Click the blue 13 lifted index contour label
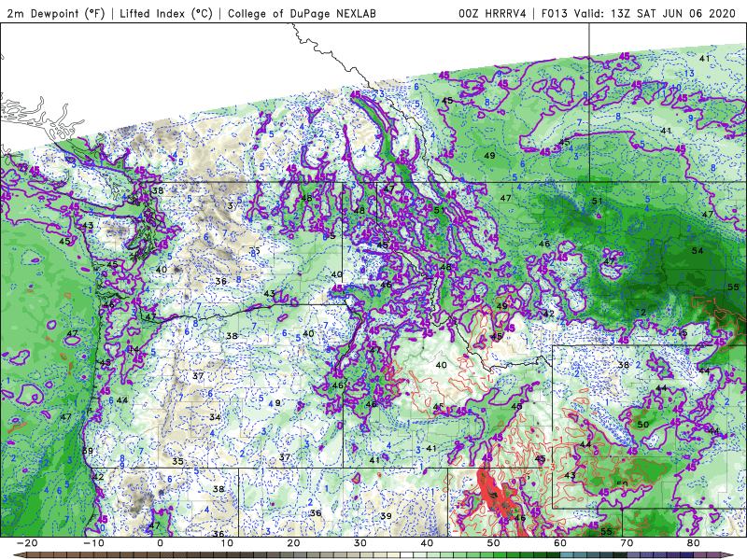The image size is (747, 560). (689, 74)
